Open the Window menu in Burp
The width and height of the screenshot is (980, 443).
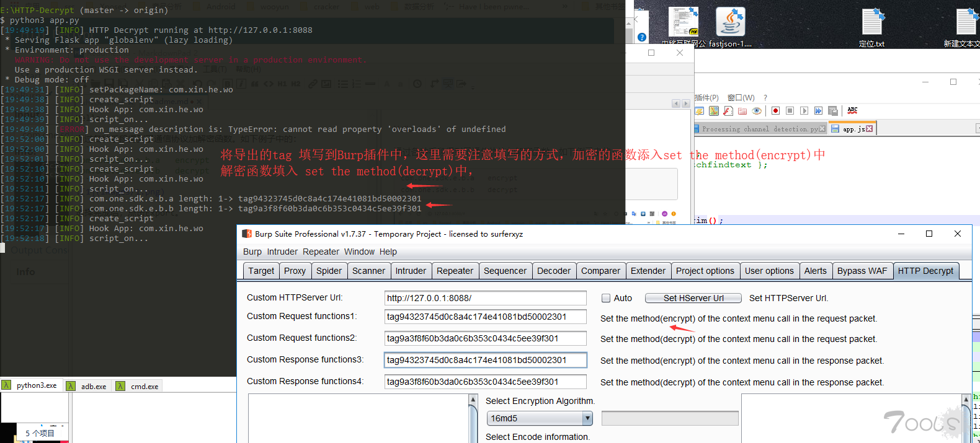point(359,252)
